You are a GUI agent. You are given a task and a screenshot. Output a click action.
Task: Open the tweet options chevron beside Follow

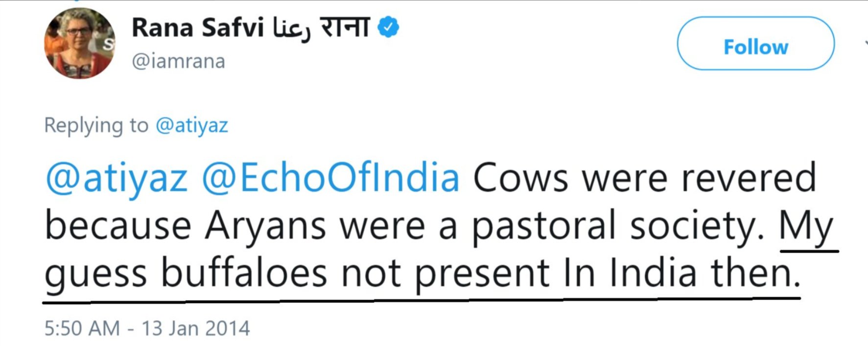[x=865, y=44]
